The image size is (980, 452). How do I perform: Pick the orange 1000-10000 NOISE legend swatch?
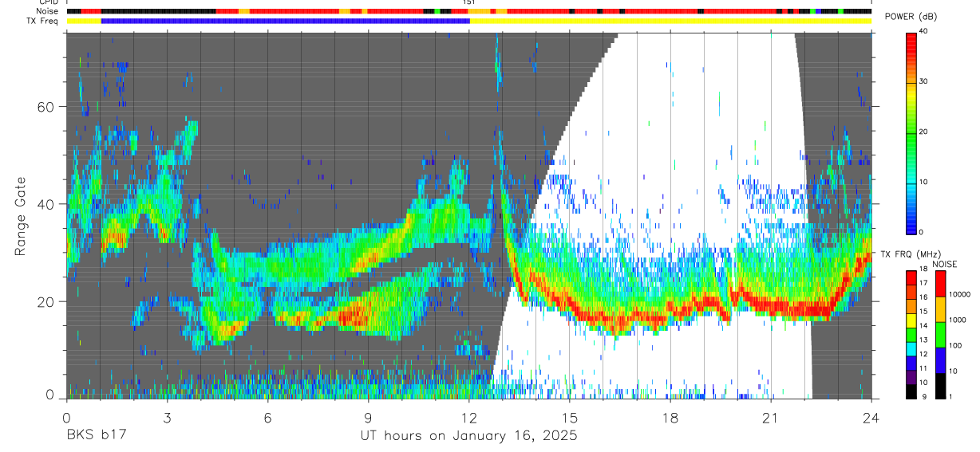point(941,309)
